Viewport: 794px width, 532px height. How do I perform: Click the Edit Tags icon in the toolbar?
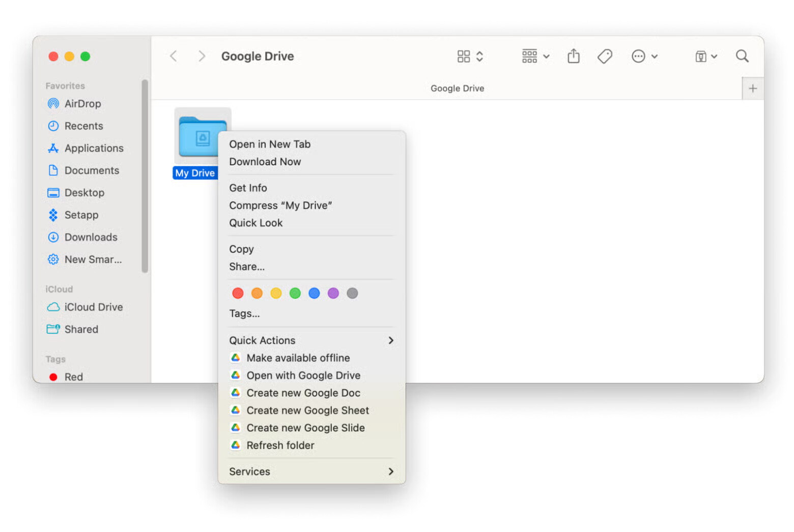[604, 56]
